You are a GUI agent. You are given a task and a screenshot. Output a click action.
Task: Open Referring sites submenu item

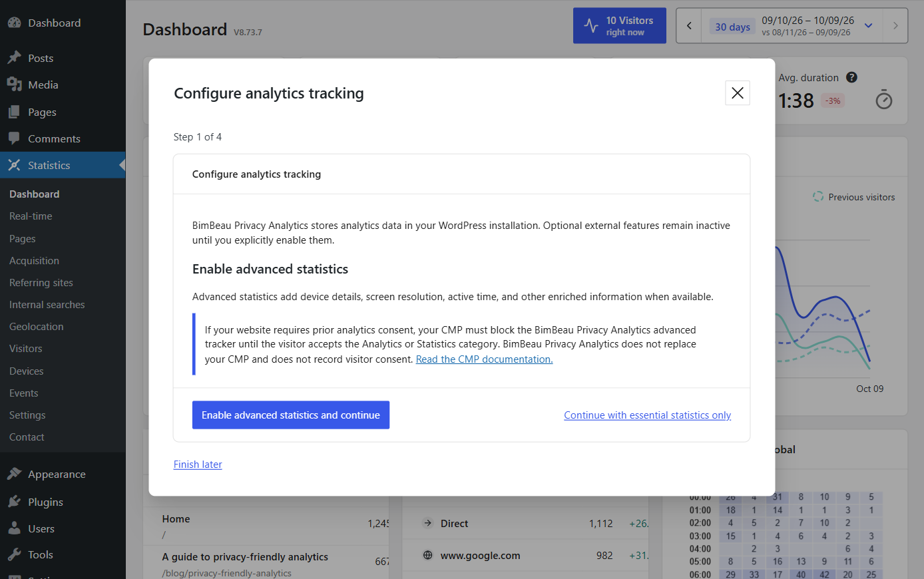41,282
